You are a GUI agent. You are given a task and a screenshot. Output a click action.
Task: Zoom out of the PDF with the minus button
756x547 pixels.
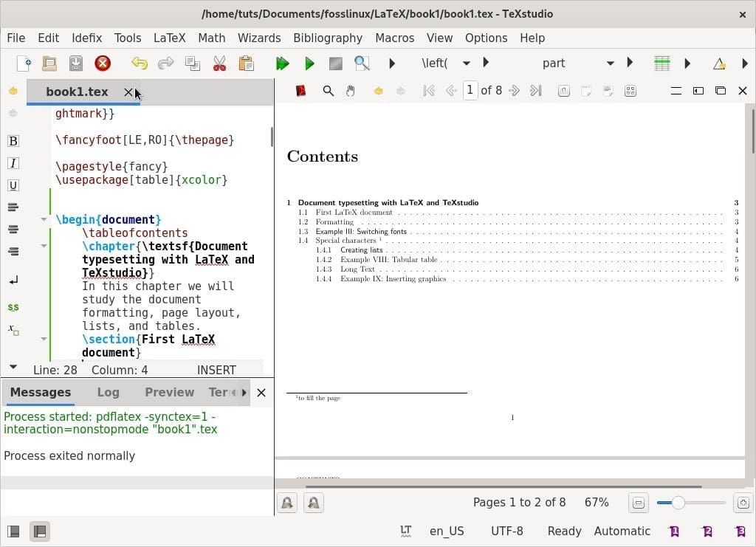point(639,503)
